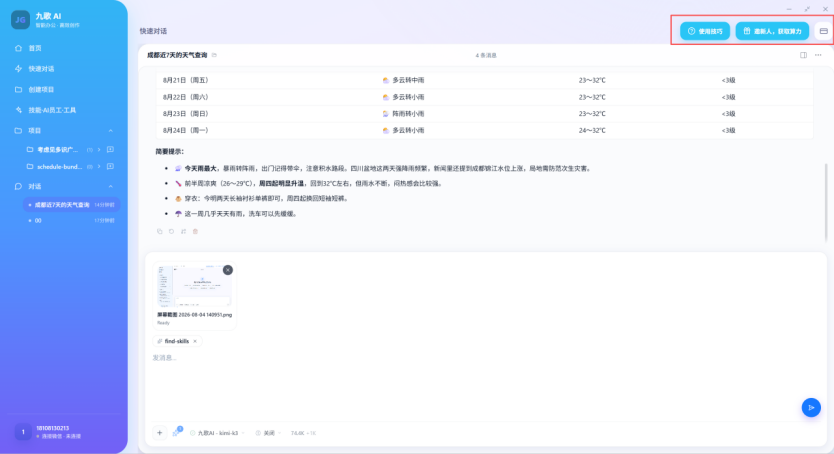Image resolution: width=834 pixels, height=454 pixels.
Task: Open the first project folder under 项目
Action: pyautogui.click(x=57, y=150)
